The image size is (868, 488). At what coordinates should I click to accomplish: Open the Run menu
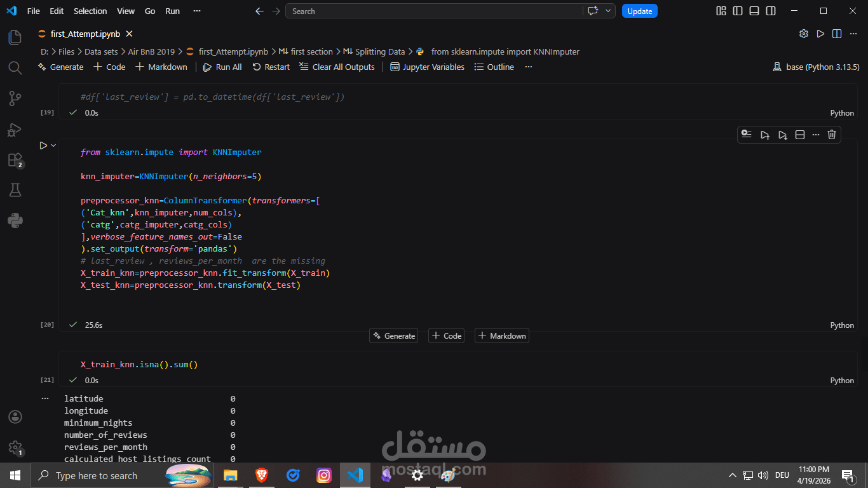point(172,11)
